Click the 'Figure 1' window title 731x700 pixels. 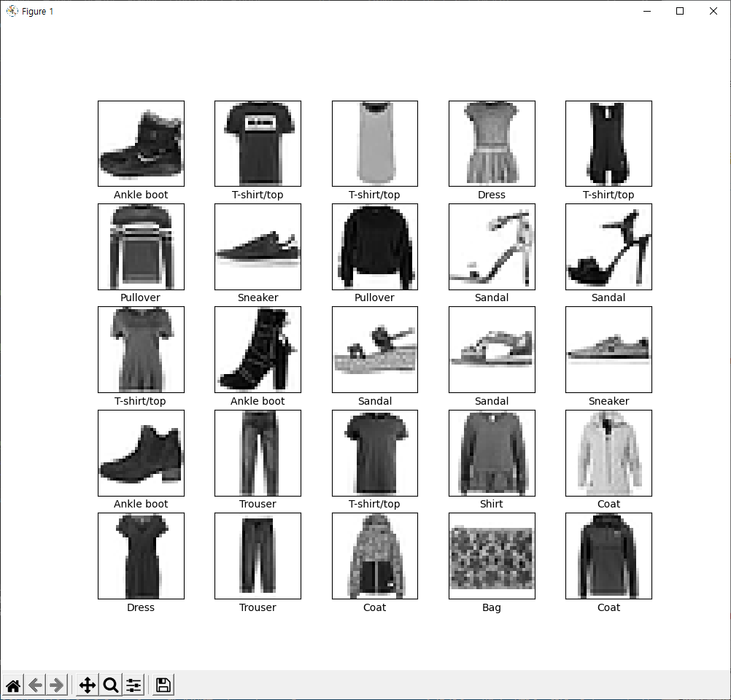(37, 11)
